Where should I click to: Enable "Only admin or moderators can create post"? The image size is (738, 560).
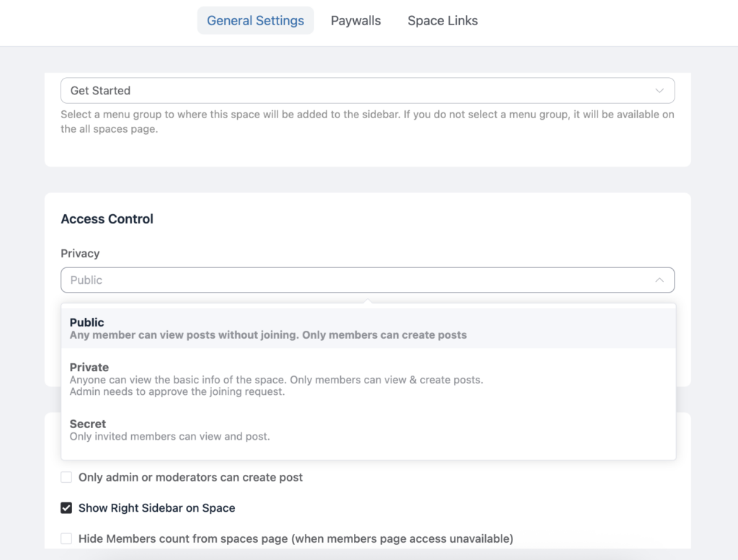[66, 477]
